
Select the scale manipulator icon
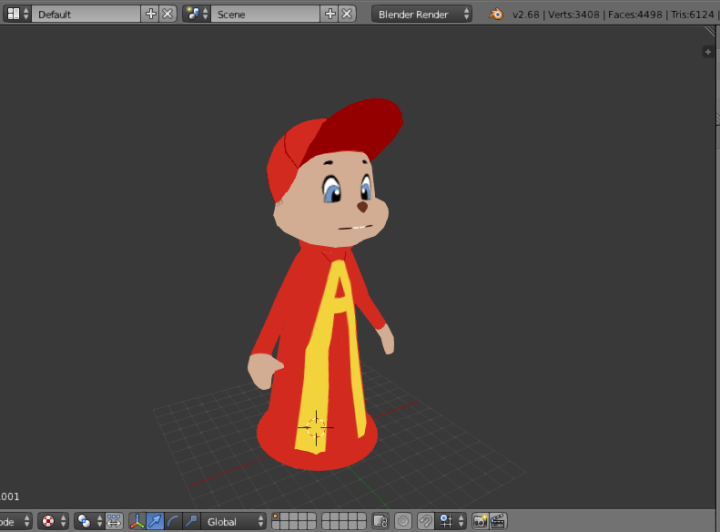pos(191,521)
